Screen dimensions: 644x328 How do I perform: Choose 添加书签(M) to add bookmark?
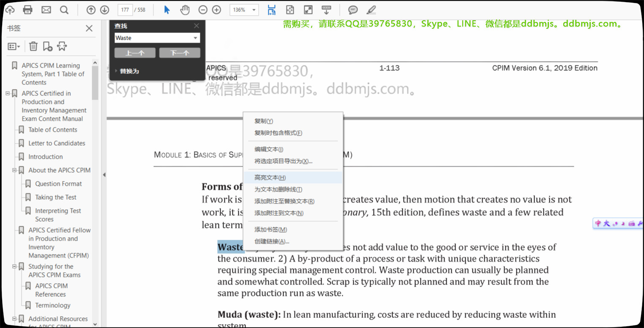click(294, 230)
